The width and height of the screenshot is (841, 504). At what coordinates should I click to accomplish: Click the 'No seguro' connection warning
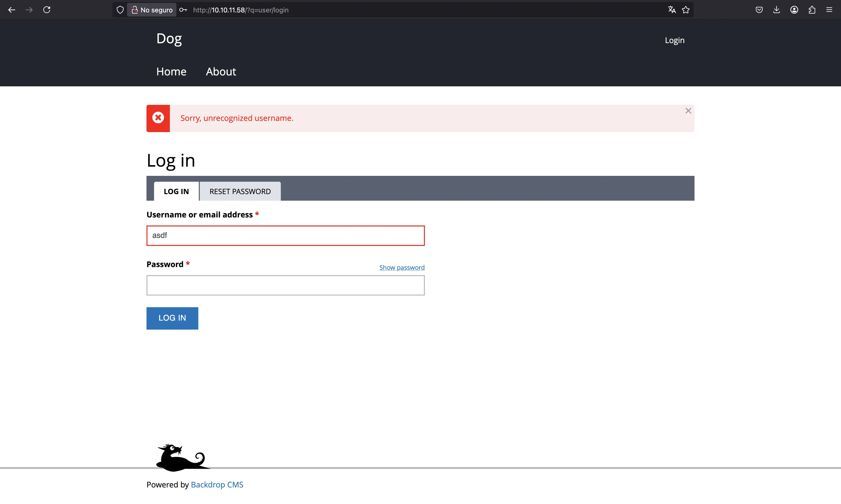tap(152, 10)
